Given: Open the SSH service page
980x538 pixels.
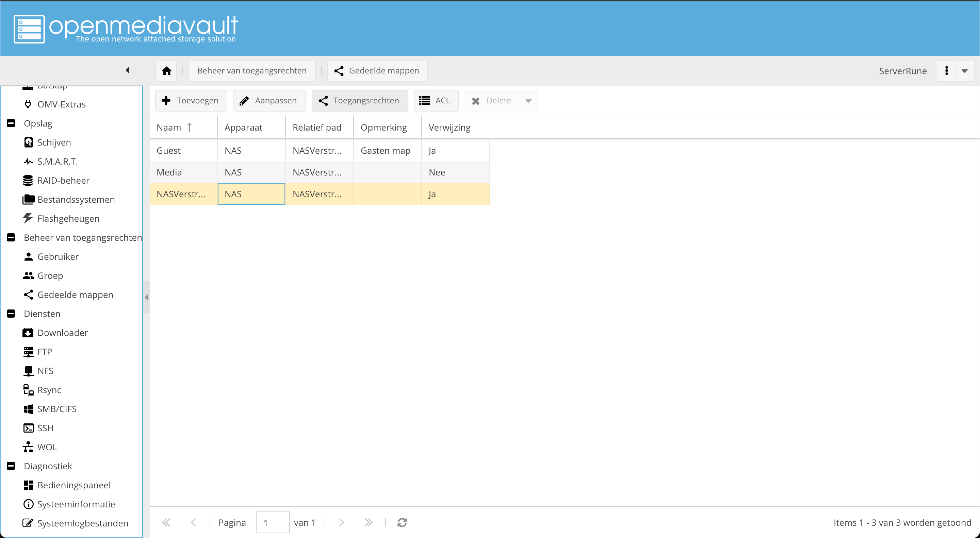Looking at the screenshot, I should click(x=45, y=428).
